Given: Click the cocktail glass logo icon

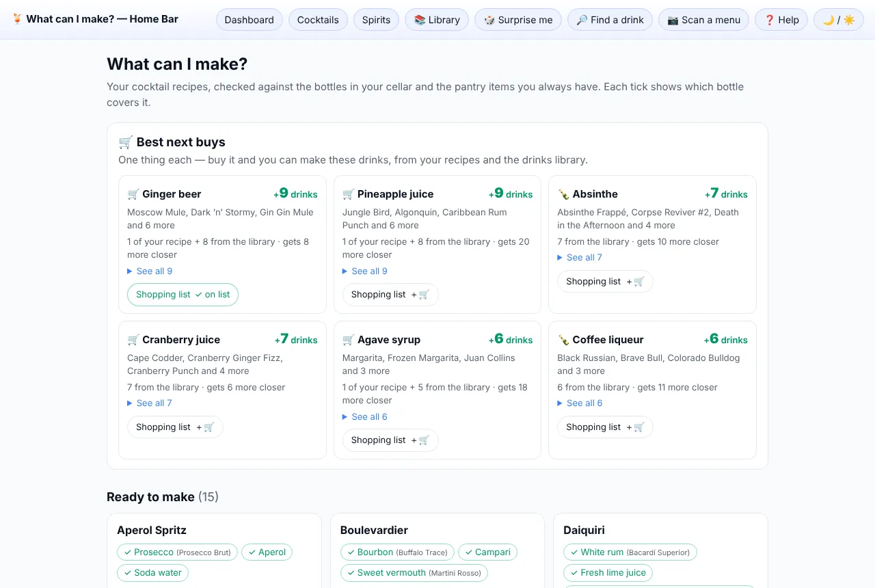Looking at the screenshot, I should pyautogui.click(x=16, y=19).
